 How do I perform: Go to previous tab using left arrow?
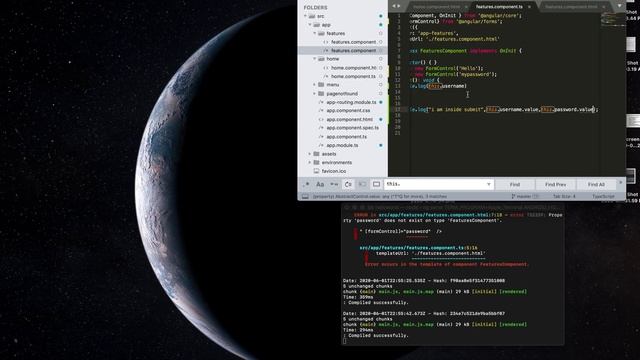point(394,6)
